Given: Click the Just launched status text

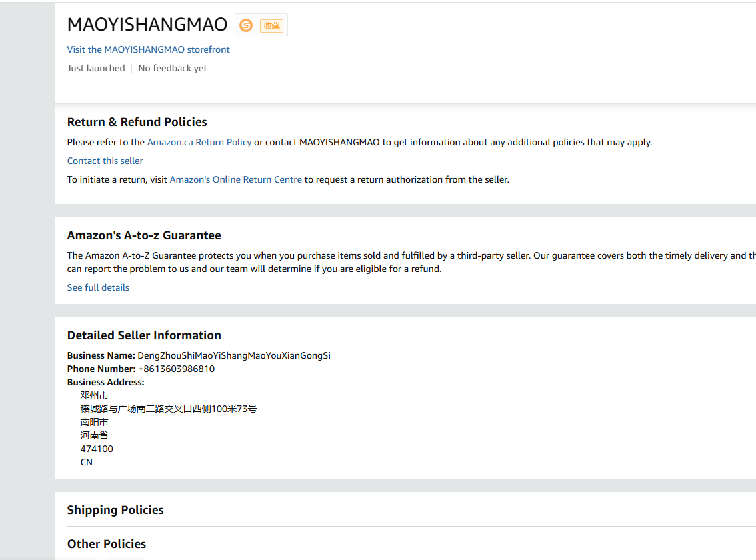Looking at the screenshot, I should coord(96,68).
